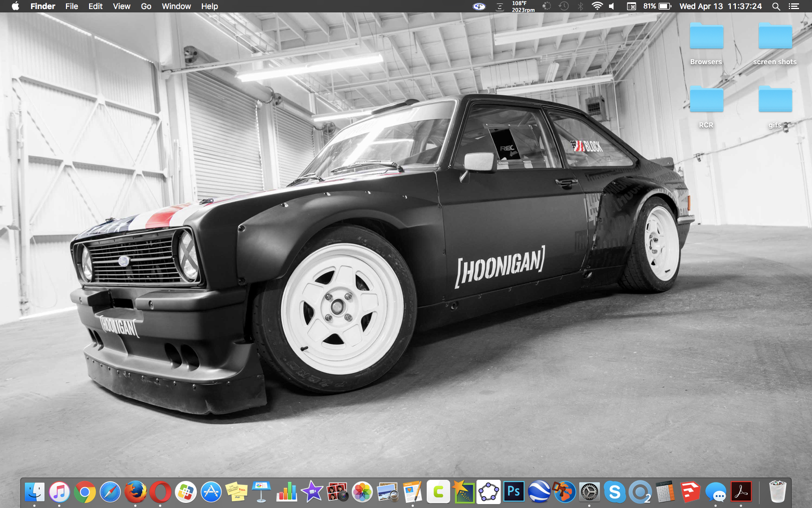The width and height of the screenshot is (812, 508).
Task: Select the screen shots desktop folder
Action: (775, 44)
